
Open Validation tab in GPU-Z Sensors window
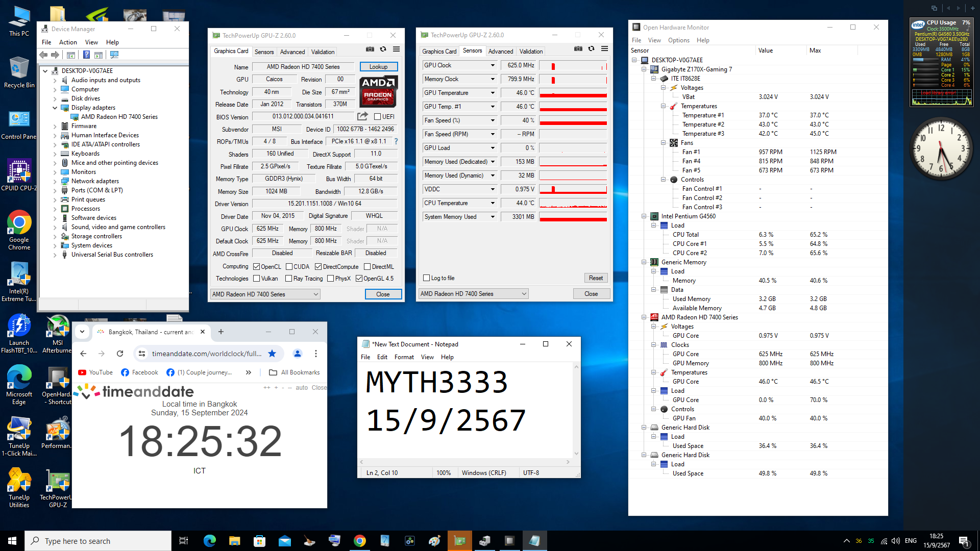click(531, 51)
